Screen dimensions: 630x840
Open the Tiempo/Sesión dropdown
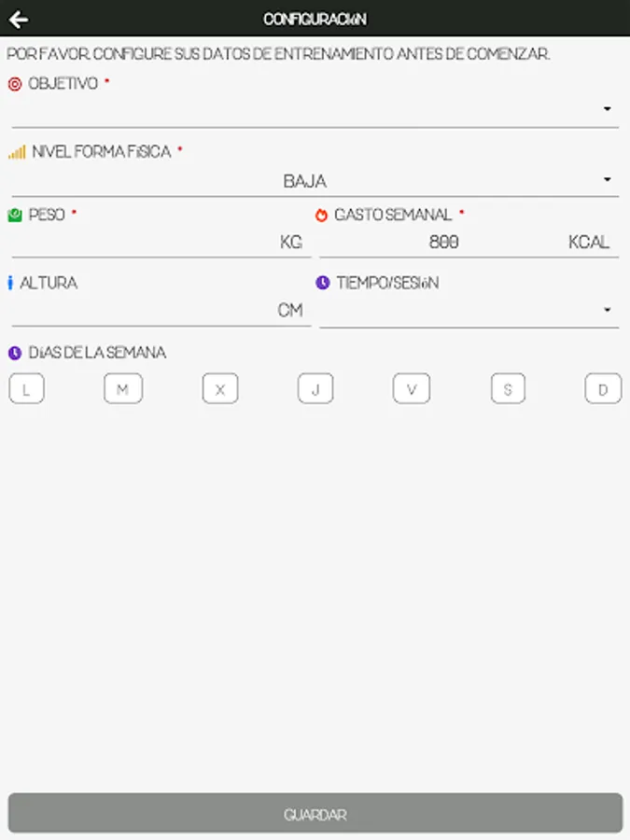click(469, 311)
